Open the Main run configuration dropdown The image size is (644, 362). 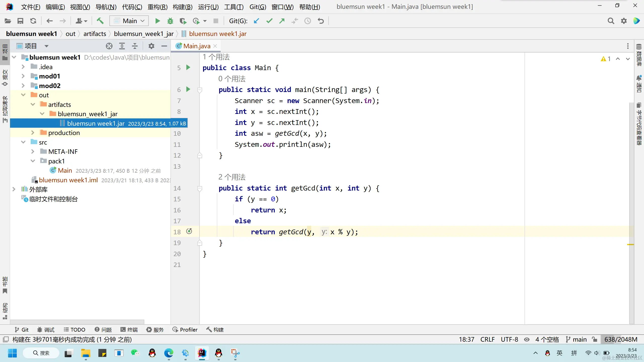pos(129,21)
